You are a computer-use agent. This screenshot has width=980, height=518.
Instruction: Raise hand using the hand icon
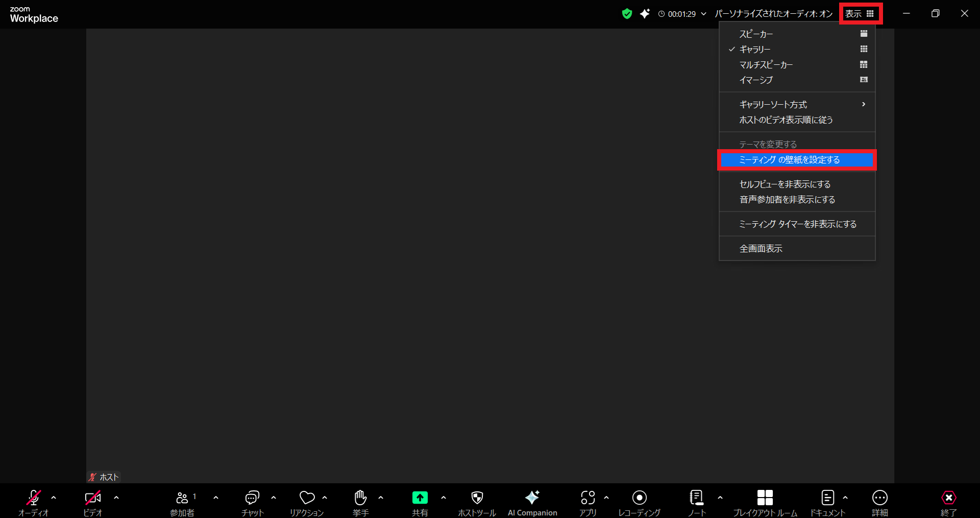360,498
